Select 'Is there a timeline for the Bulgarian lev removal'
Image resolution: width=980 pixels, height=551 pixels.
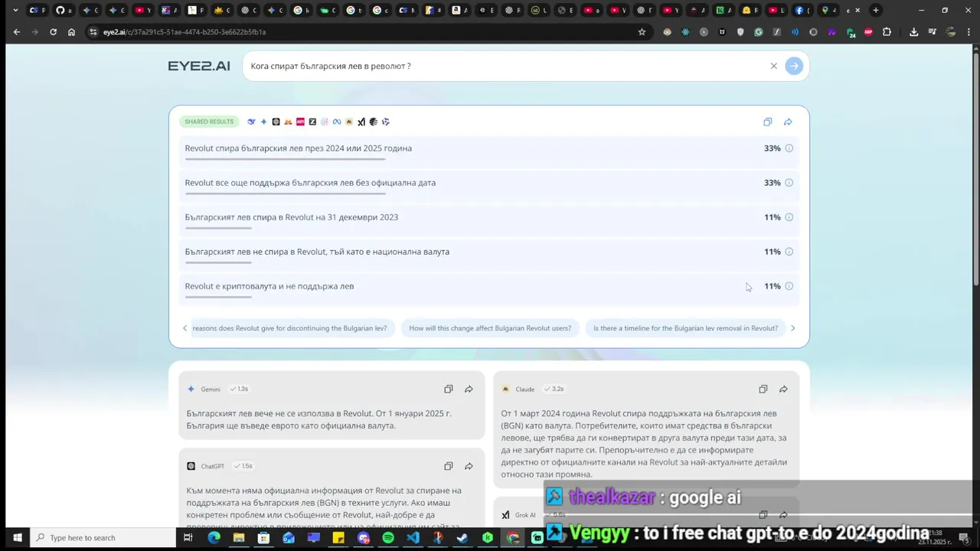685,328
